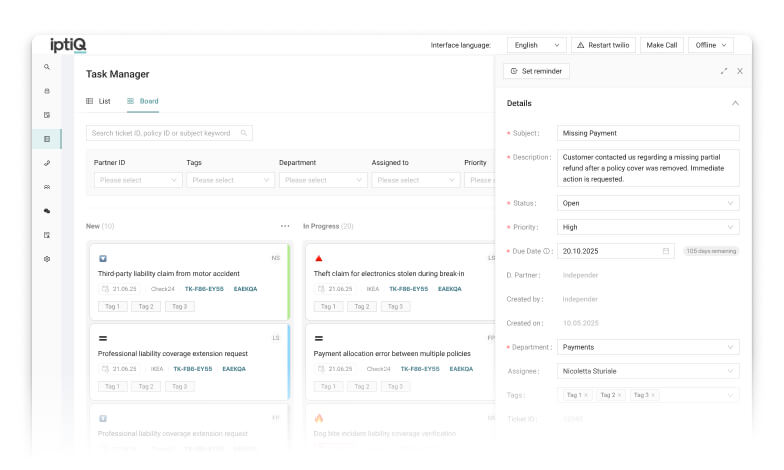784x470 pixels.
Task: Open the task manager sidebar icon (highlighted)
Action: click(x=47, y=139)
